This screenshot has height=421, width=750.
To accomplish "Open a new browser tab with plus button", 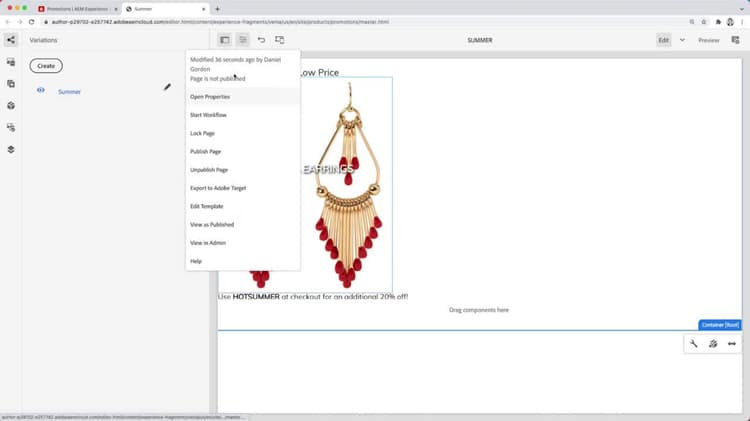I will tap(217, 9).
